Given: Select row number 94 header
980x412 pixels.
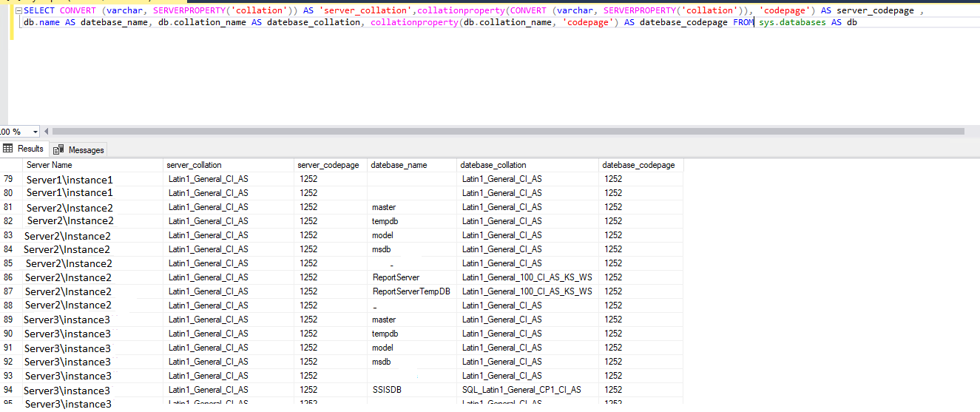Looking at the screenshot, I should coord(11,390).
